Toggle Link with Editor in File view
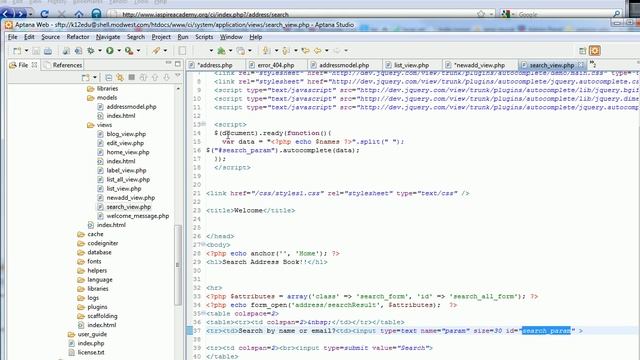This screenshot has height=360, width=640. 120,77
